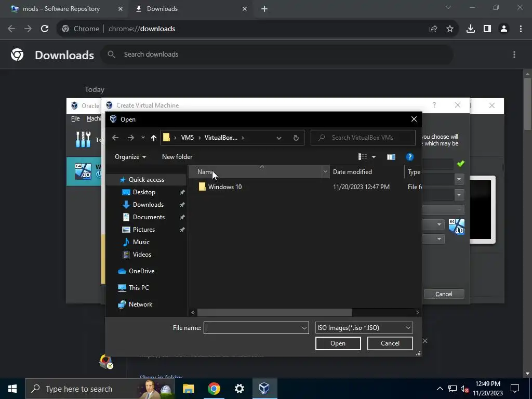Open Chrome three-dot menu
This screenshot has width=532, height=399.
521,29
